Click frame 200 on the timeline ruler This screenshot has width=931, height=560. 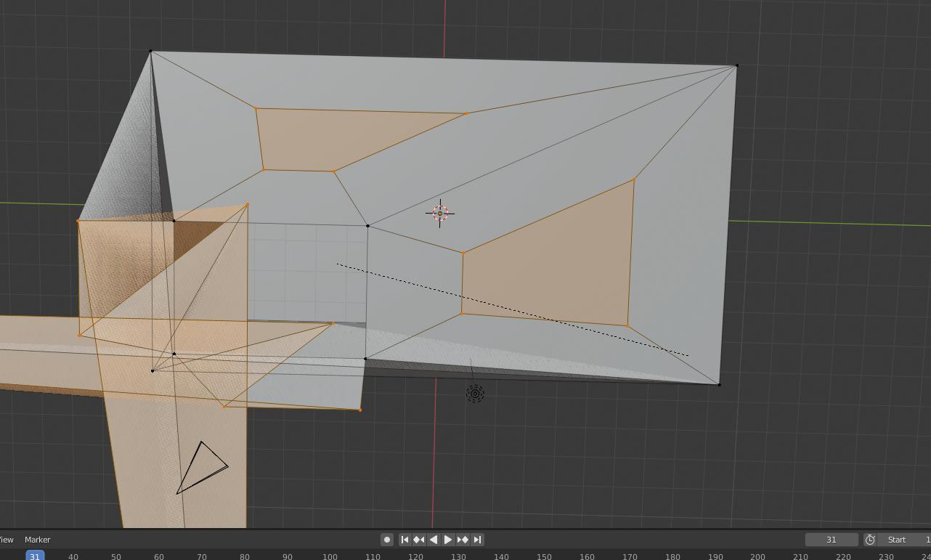click(757, 556)
